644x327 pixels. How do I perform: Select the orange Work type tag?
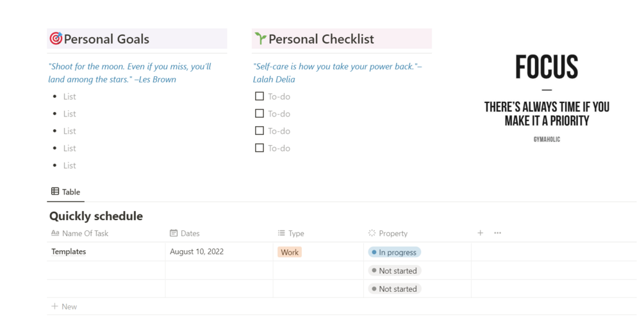point(290,252)
